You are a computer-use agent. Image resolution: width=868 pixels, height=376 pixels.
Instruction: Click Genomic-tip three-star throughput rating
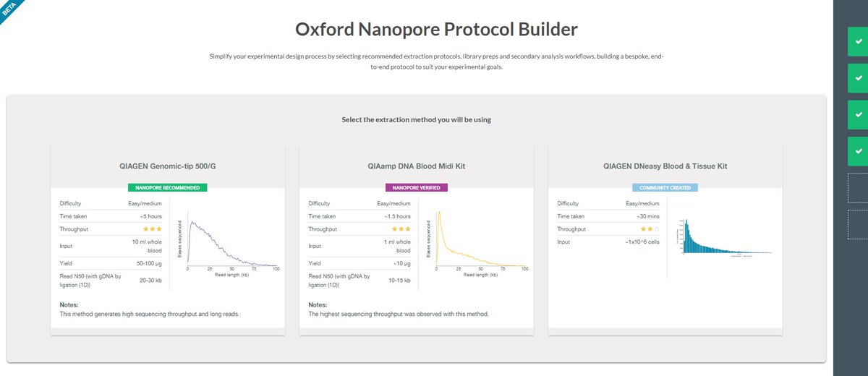click(153, 228)
